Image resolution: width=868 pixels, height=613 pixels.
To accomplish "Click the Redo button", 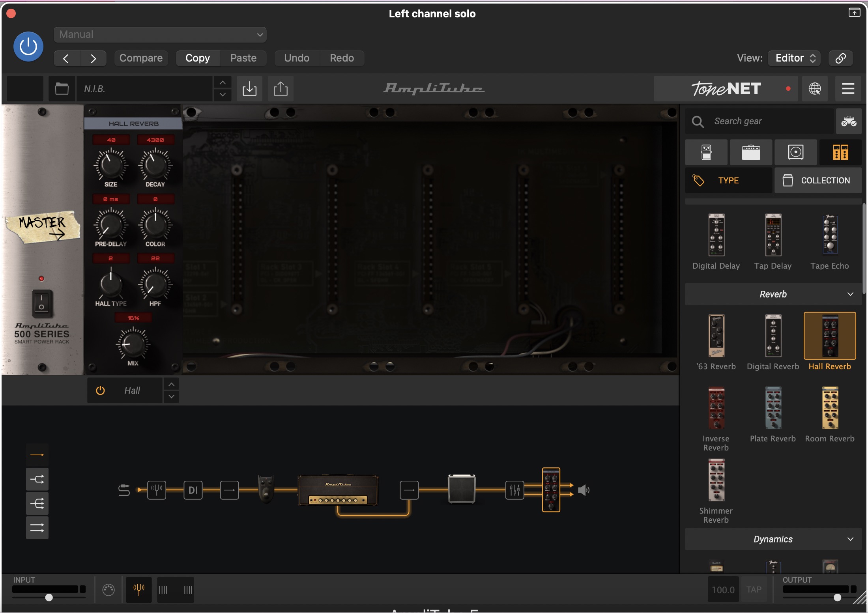I will pos(342,58).
